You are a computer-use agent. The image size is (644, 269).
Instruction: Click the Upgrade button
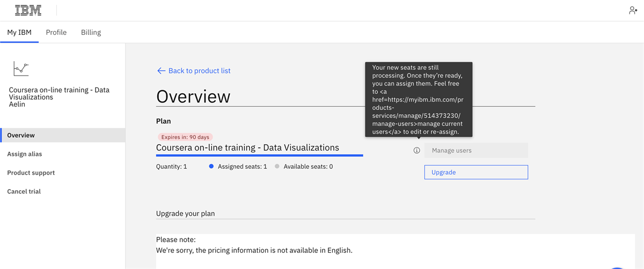pyautogui.click(x=476, y=172)
